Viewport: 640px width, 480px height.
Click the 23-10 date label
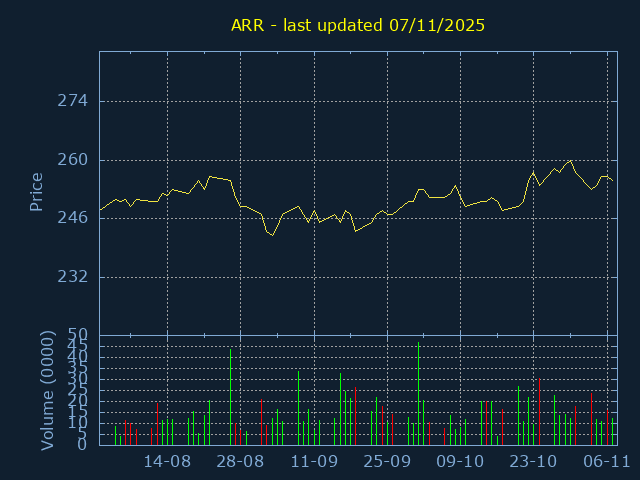pos(533,461)
